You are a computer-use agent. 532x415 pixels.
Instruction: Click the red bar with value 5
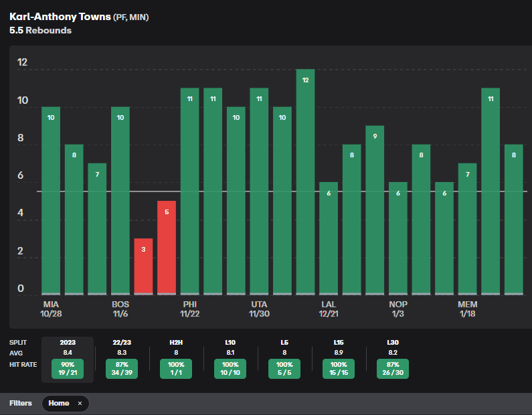tap(167, 248)
